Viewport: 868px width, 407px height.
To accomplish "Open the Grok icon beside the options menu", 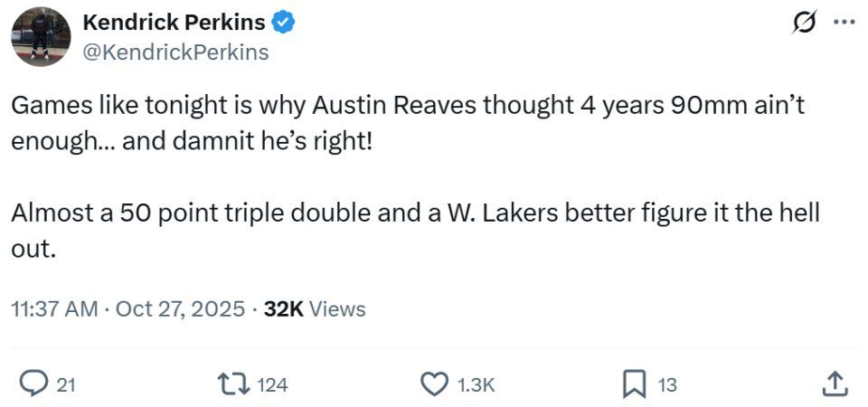I will (797, 22).
